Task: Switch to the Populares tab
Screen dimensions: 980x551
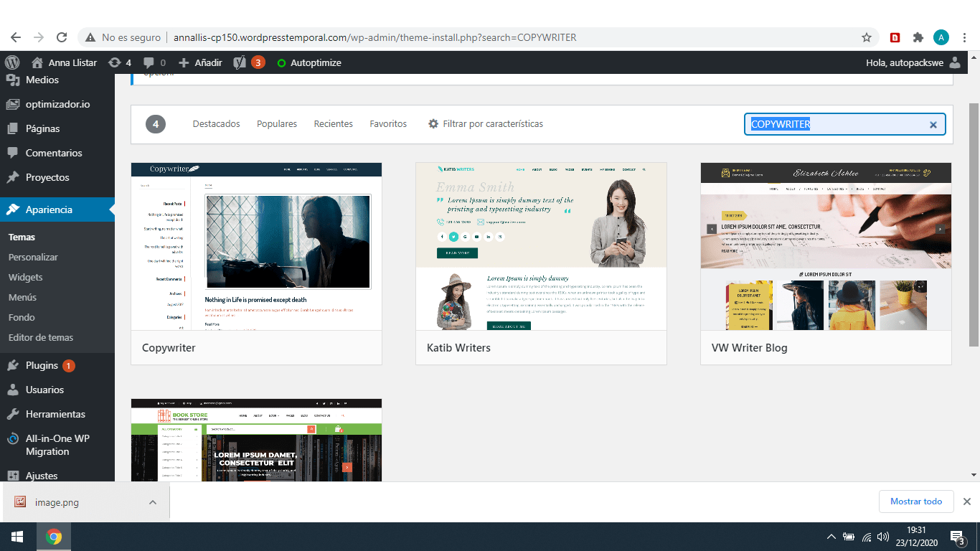Action: click(277, 124)
